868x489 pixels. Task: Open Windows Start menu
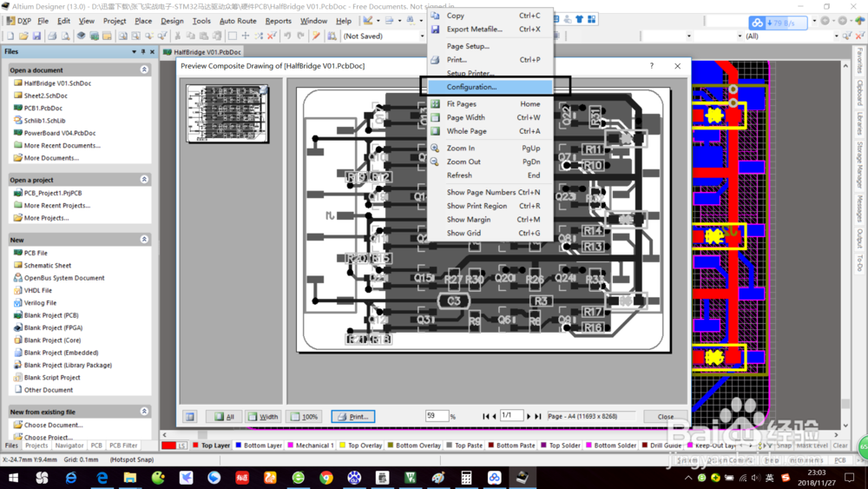[x=13, y=478]
